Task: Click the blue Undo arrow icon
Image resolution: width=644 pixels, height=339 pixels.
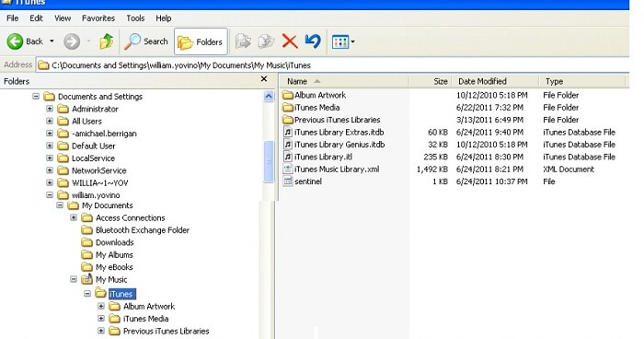Action: (313, 41)
